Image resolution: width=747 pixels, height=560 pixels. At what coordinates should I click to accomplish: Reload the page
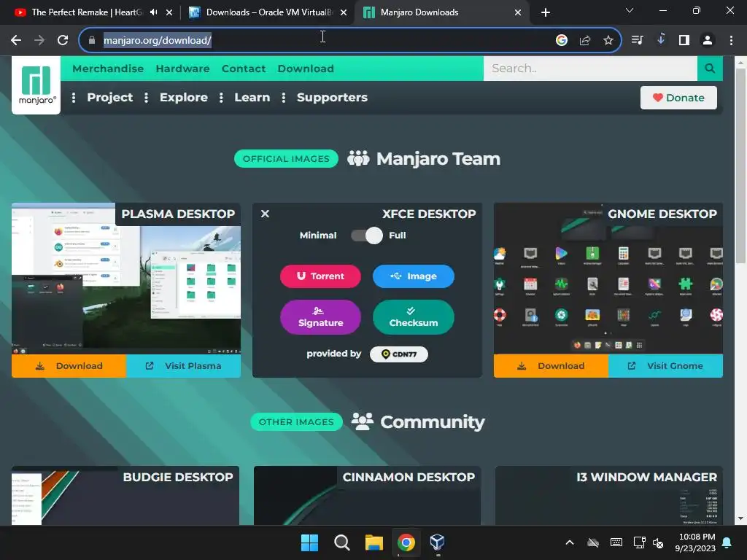63,40
